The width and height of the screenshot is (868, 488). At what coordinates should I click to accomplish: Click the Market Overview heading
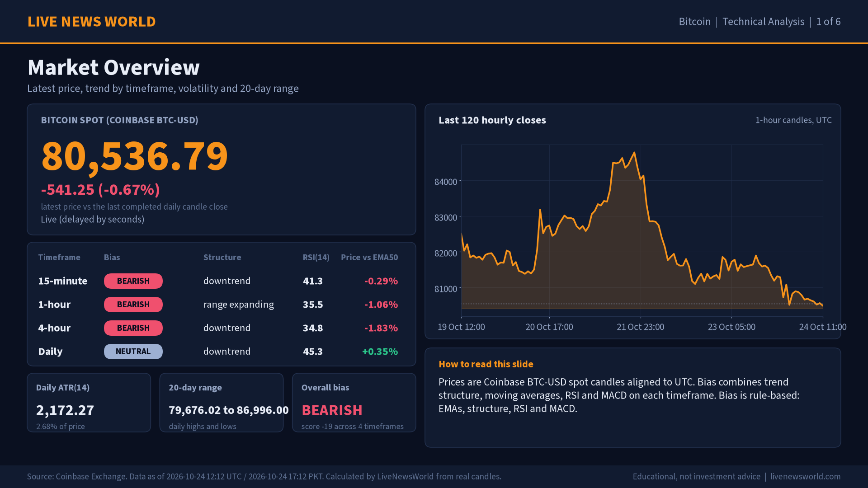click(x=113, y=68)
